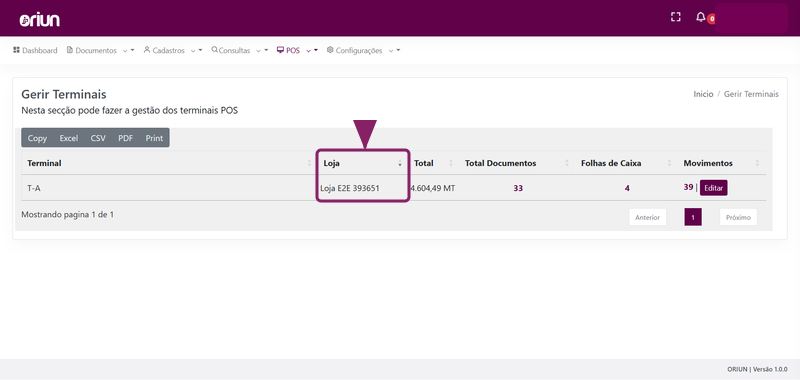Export the table as CSV
This screenshot has width=800, height=380.
click(x=98, y=138)
